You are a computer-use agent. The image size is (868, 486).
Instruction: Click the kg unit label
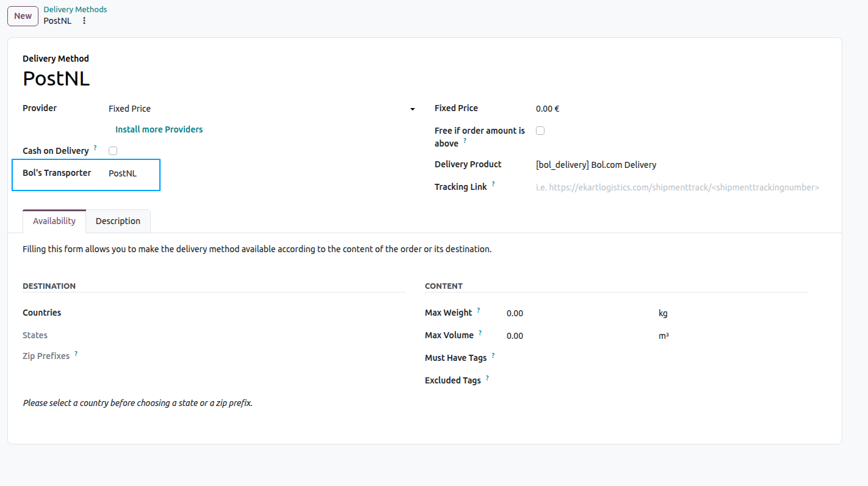(663, 313)
